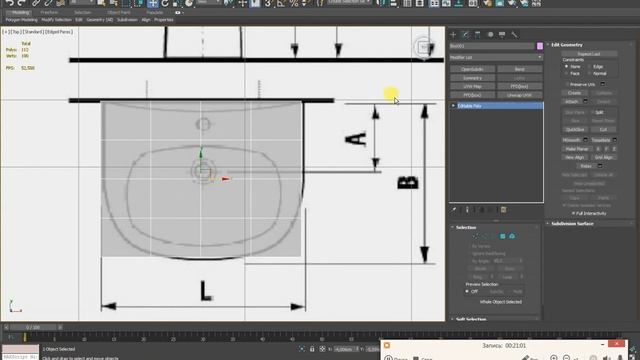Open the Display command panel tab
640x360 pixels.
coord(502,35)
